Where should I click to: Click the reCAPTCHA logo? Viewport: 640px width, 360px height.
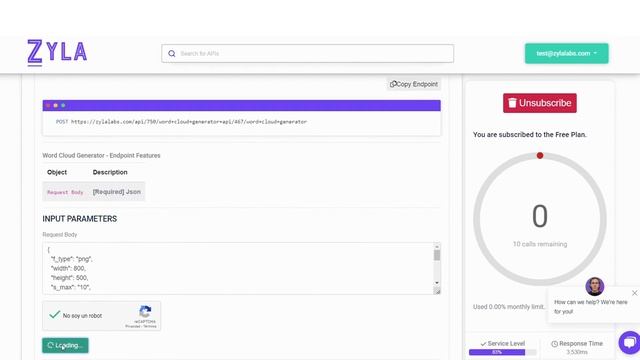pos(145,312)
